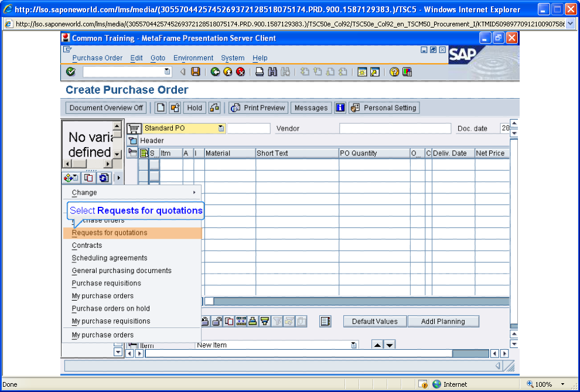
Task: Click the green checkmark Enter icon
Action: tap(71, 71)
